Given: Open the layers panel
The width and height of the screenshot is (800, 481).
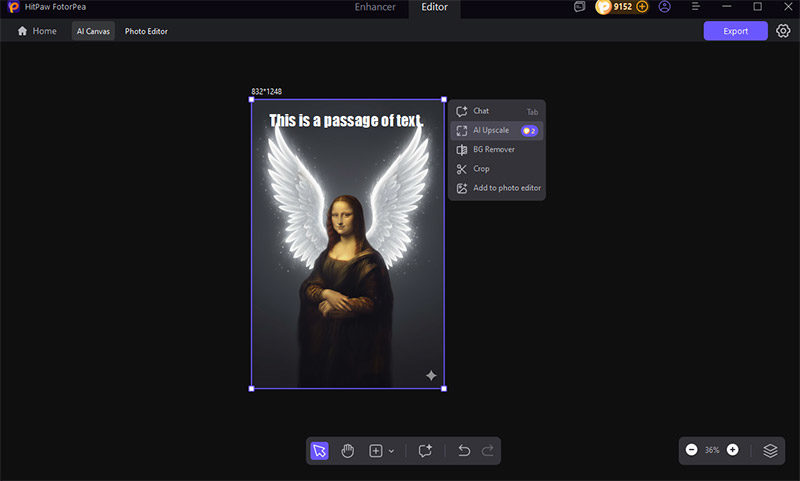Looking at the screenshot, I should (x=770, y=450).
